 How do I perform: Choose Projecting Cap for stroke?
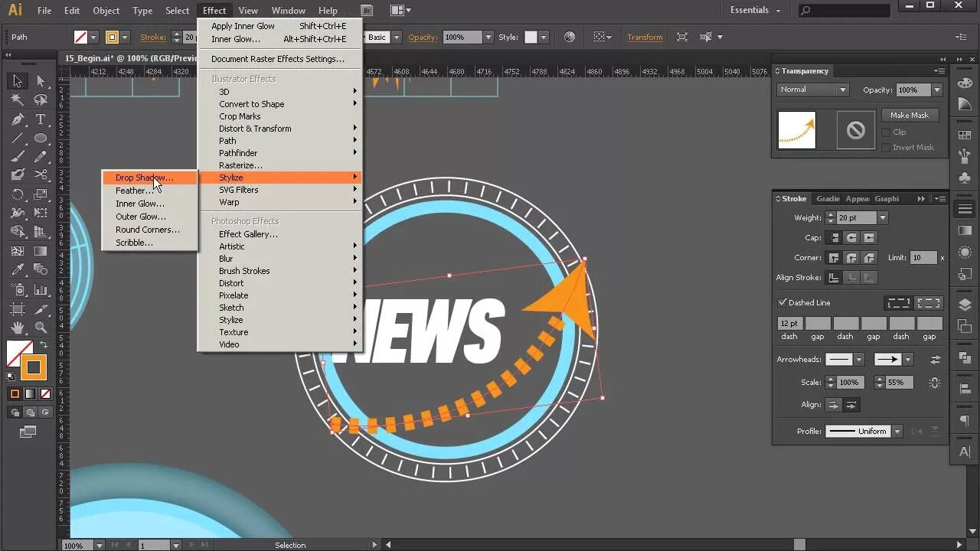[x=868, y=238]
